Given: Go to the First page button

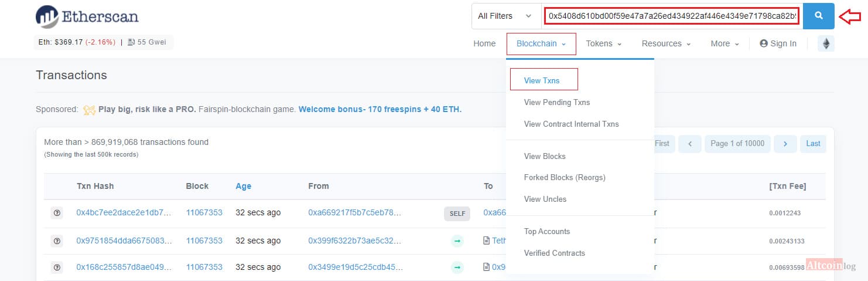Looking at the screenshot, I should click(x=664, y=143).
